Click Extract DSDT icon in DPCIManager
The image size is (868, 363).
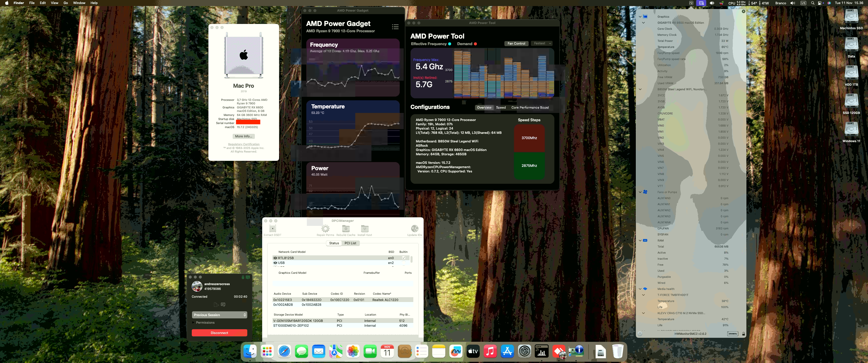(x=273, y=229)
